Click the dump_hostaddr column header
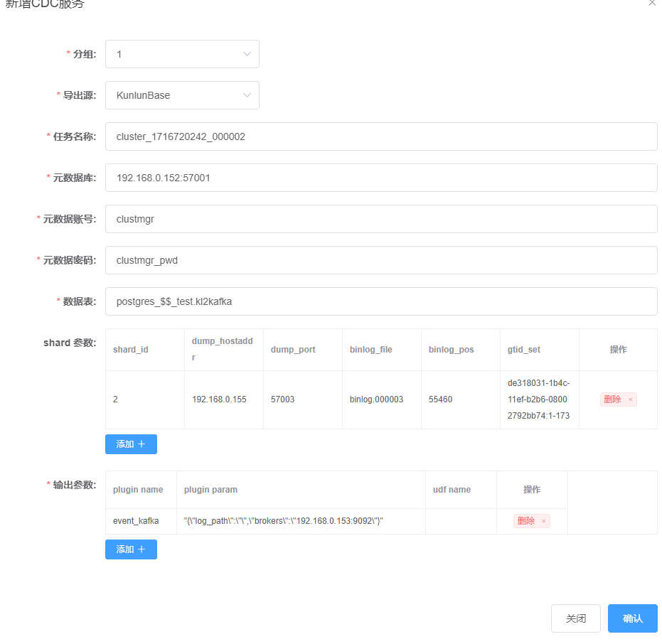Viewport: 662px width, 644px height. click(224, 350)
